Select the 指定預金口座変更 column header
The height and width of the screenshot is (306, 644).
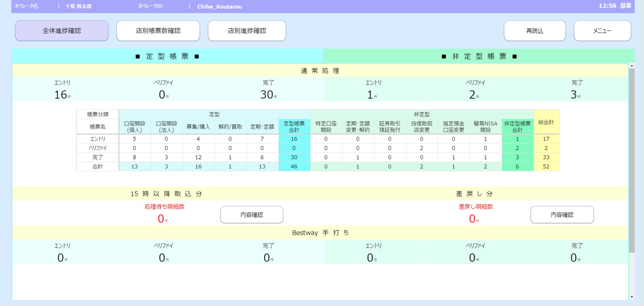pyautogui.click(x=454, y=127)
